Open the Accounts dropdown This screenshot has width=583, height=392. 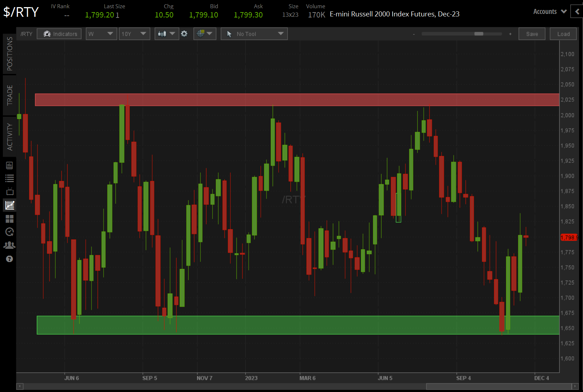tap(549, 11)
